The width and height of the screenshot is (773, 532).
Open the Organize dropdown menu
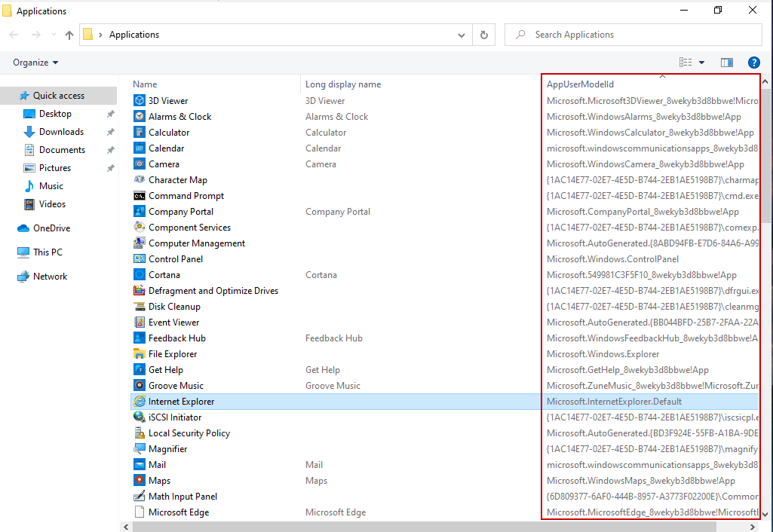click(35, 63)
